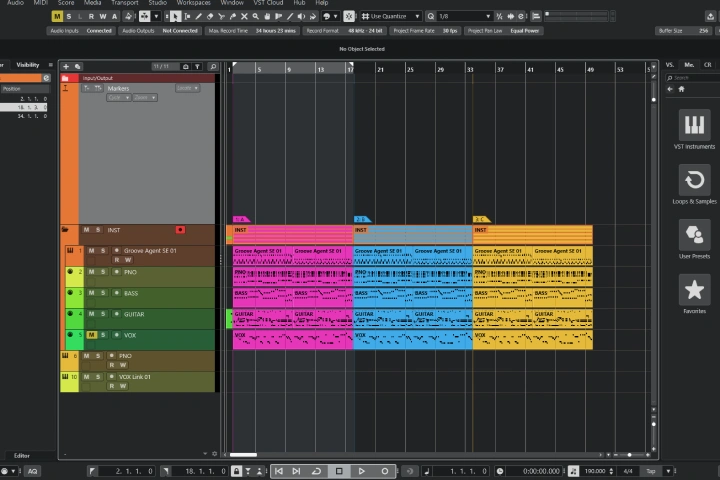The height and width of the screenshot is (480, 720).
Task: Switch to the Visibility tab
Action: (x=28, y=65)
